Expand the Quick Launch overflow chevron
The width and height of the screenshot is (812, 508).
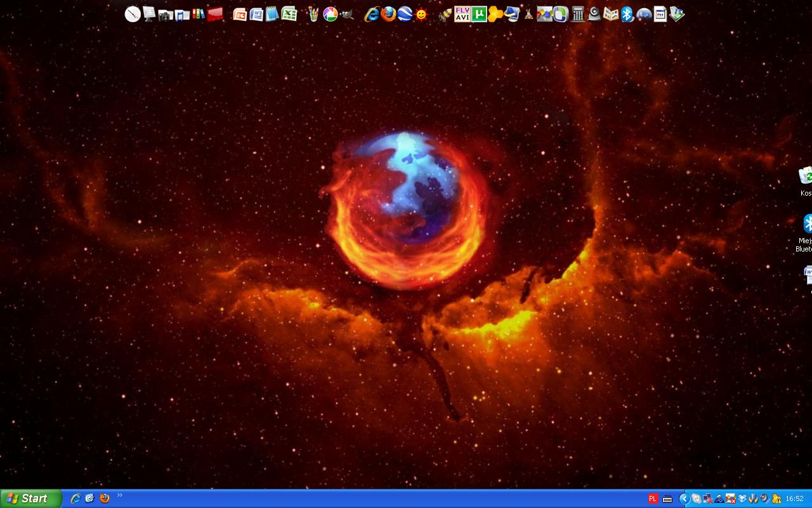(x=120, y=496)
